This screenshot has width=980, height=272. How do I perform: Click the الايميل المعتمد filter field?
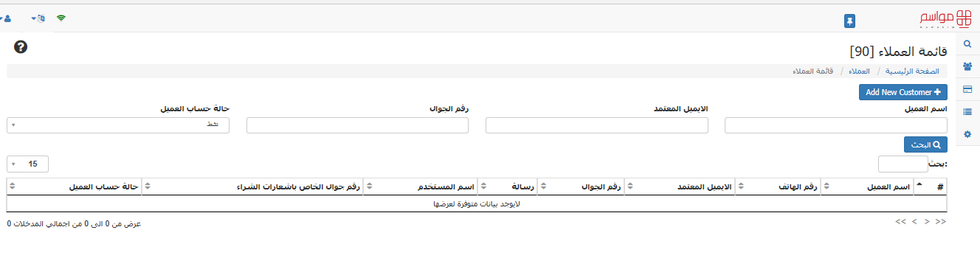(x=597, y=125)
